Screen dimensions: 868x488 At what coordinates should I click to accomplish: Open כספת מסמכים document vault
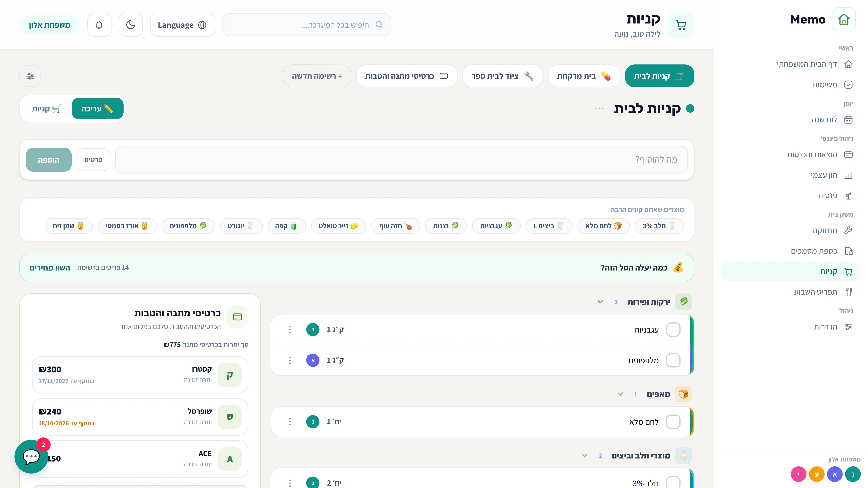point(791,251)
